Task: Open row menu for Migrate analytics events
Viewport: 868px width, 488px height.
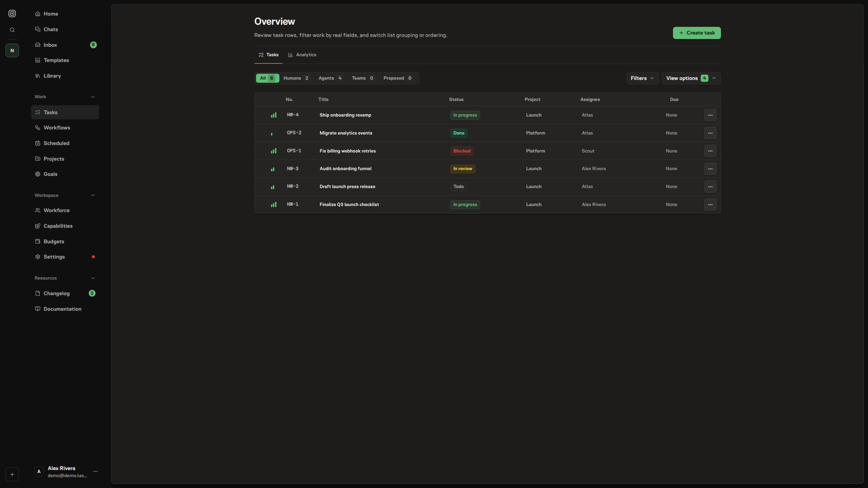Action: coord(710,133)
